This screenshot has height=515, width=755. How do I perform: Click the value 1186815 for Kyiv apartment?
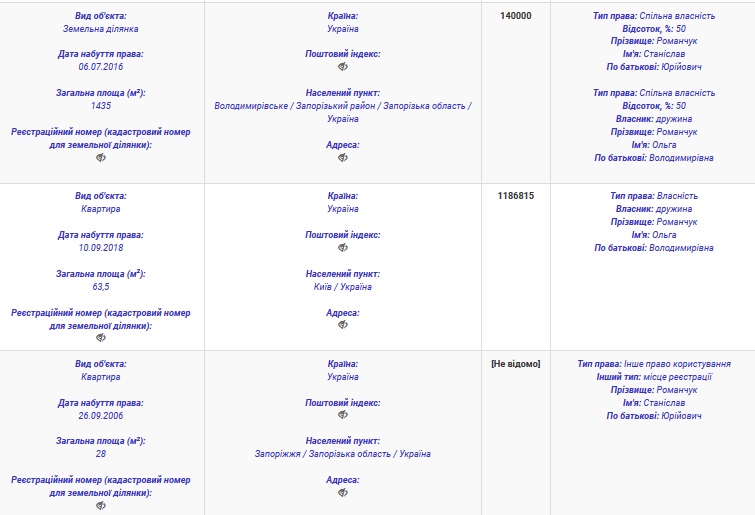coord(515,196)
